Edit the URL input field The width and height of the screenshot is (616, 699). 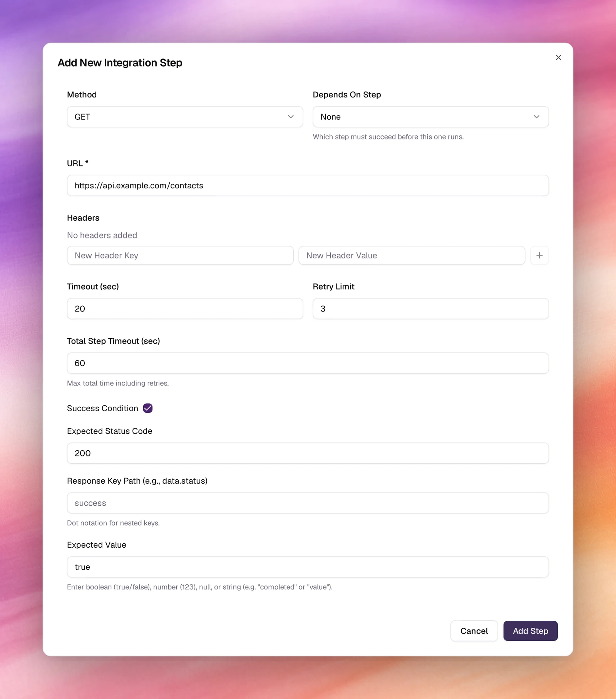tap(308, 186)
